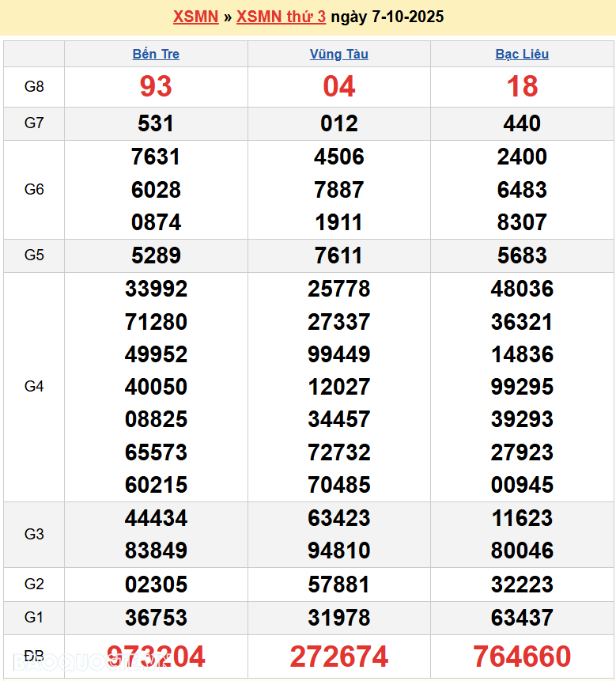Click the G2 result 02305
Screen dimensions: 616x681
click(156, 585)
